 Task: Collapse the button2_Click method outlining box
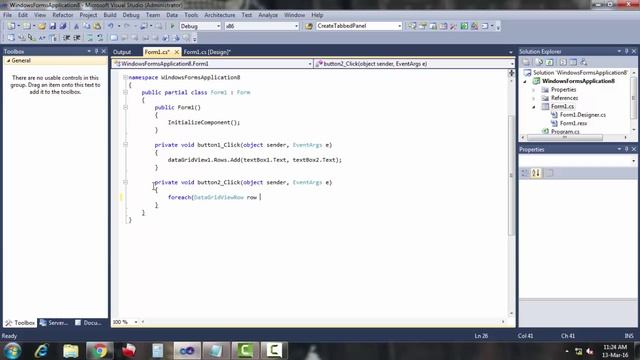pyautogui.click(x=125, y=182)
